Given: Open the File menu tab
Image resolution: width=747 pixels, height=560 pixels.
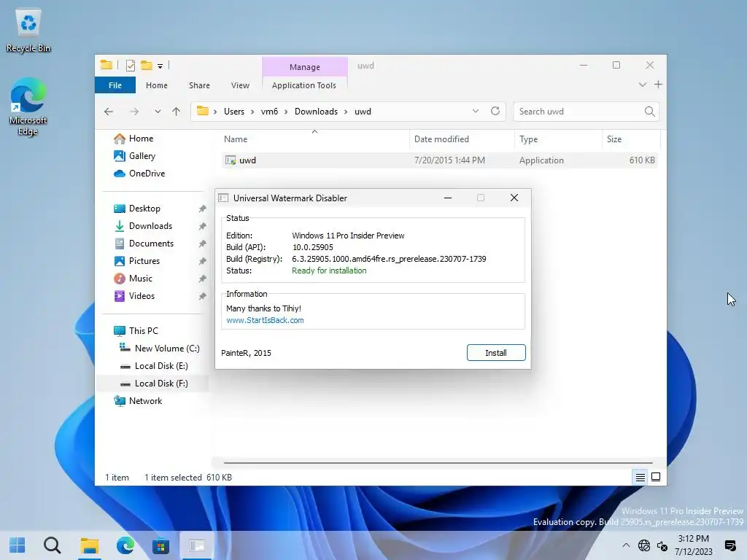Looking at the screenshot, I should point(115,85).
